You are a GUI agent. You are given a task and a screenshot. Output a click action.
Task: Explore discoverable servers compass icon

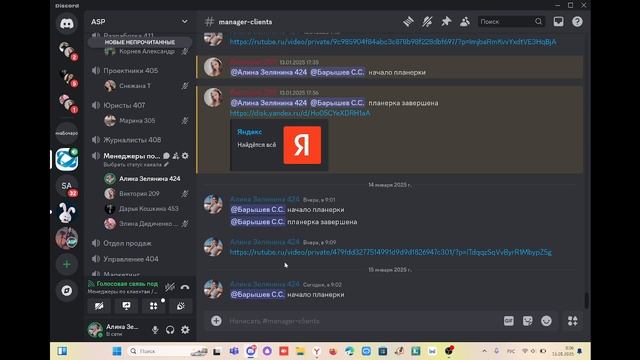[x=67, y=291]
